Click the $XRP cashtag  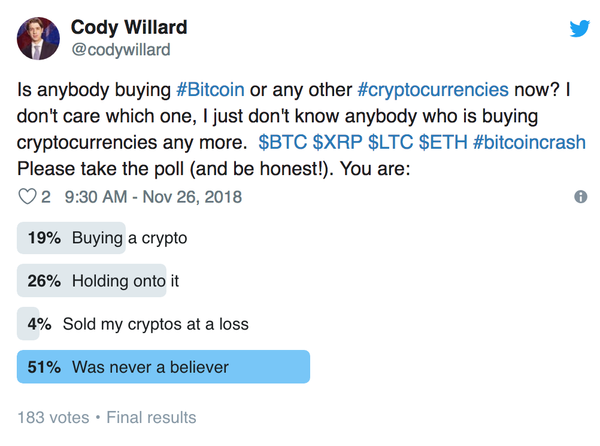pyautogui.click(x=337, y=142)
